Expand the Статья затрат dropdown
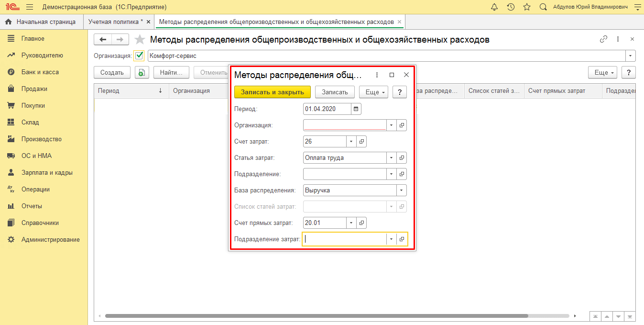This screenshot has width=644, height=325. [392, 158]
